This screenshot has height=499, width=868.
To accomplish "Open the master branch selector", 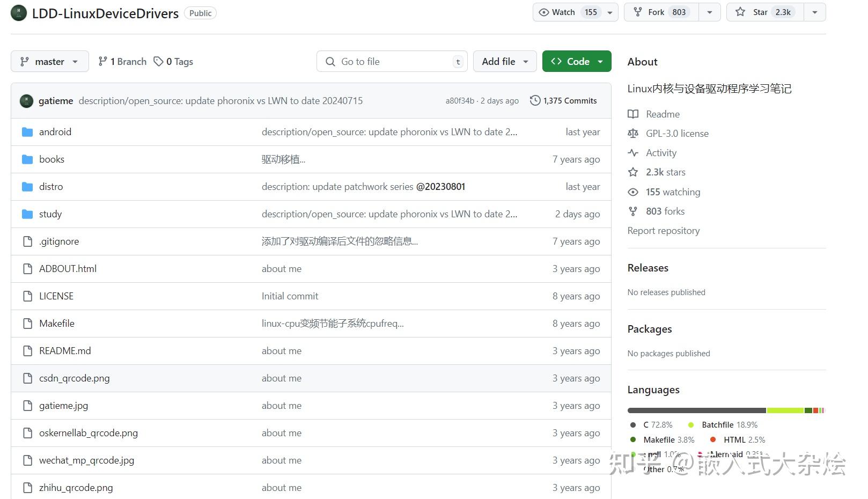I will pyautogui.click(x=49, y=61).
